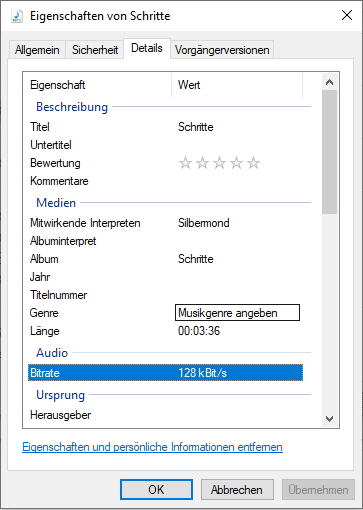This screenshot has width=363, height=510.
Task: Click the Bewertung property label
Action: [x=55, y=163]
